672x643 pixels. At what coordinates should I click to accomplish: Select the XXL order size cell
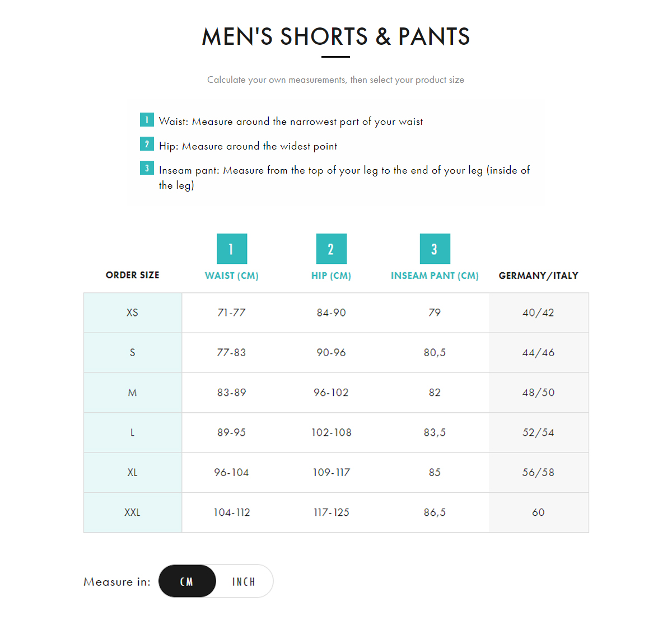133,512
